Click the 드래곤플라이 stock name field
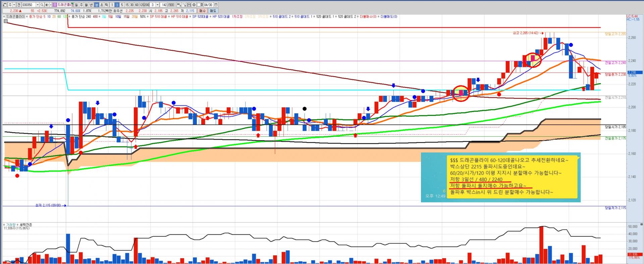644x264 pixels. tap(65, 5)
